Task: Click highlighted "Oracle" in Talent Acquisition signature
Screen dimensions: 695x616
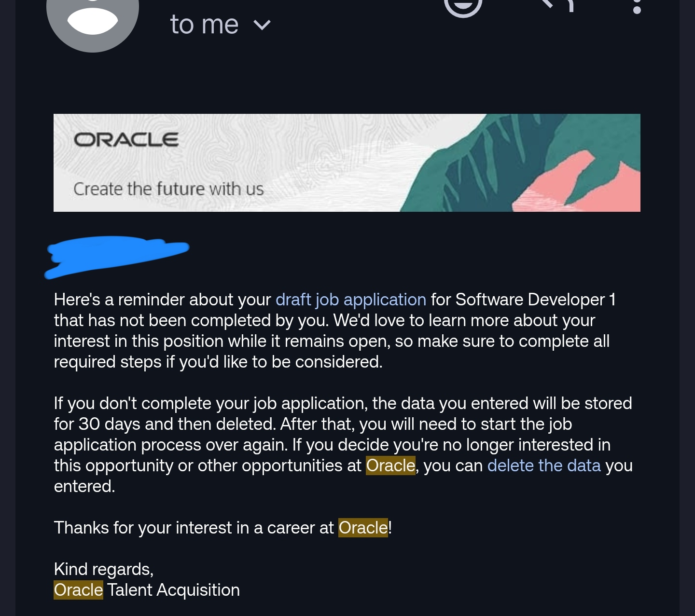Action: [x=78, y=590]
